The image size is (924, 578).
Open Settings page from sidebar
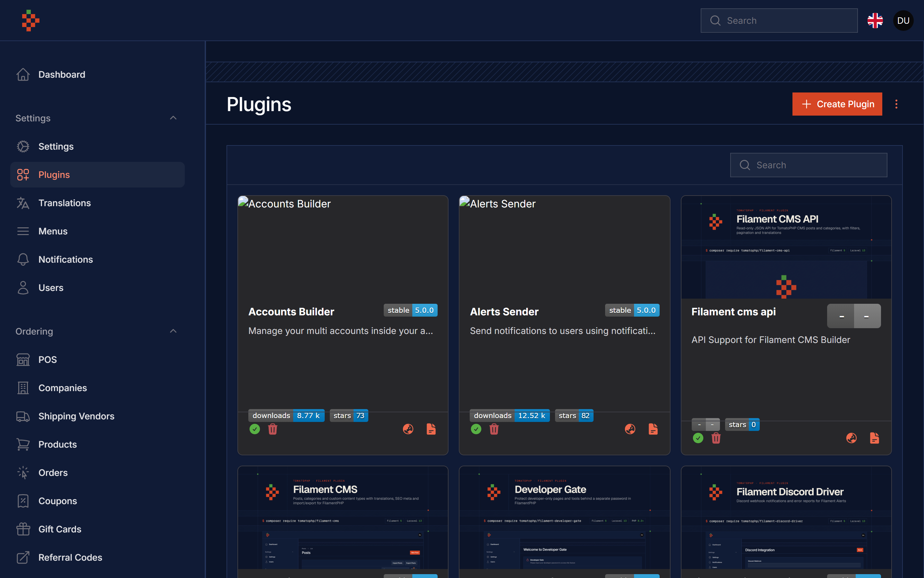(x=97, y=146)
